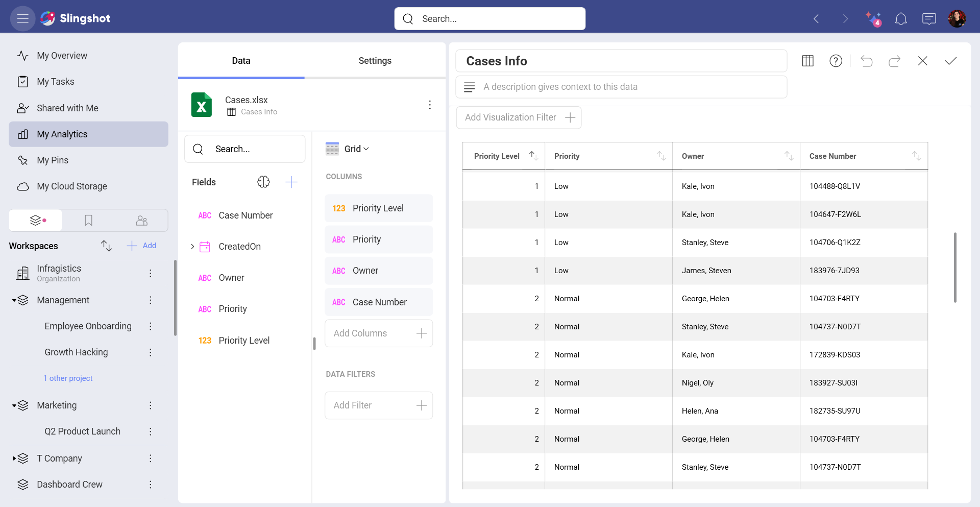Show 1 other project link

68,378
